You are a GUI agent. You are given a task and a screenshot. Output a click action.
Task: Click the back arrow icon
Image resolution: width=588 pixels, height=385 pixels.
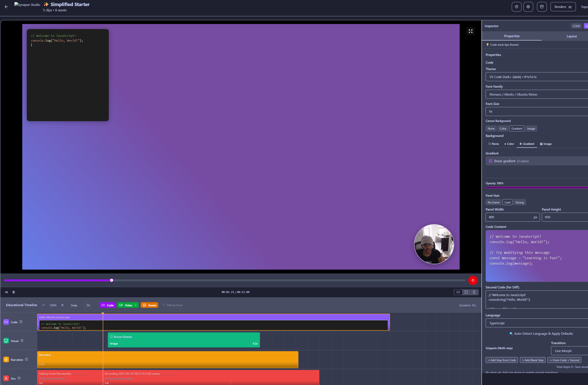(6, 7)
